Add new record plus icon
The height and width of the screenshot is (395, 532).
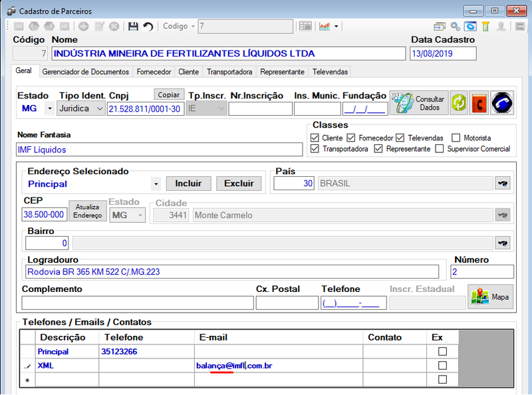[x=84, y=26]
